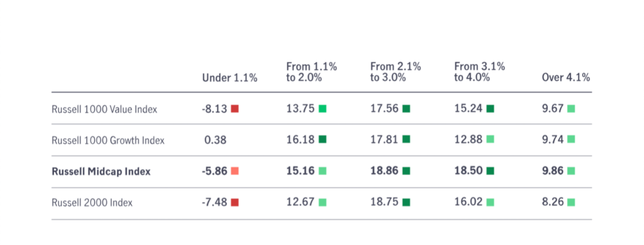Click red swatch beside -8.13 value
644x245 pixels.
tap(235, 108)
